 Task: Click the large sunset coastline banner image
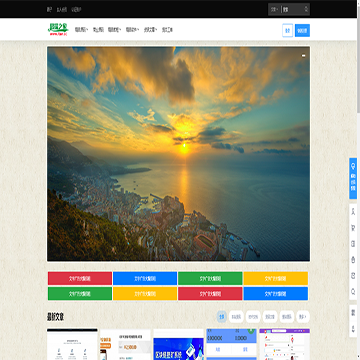[x=178, y=154]
